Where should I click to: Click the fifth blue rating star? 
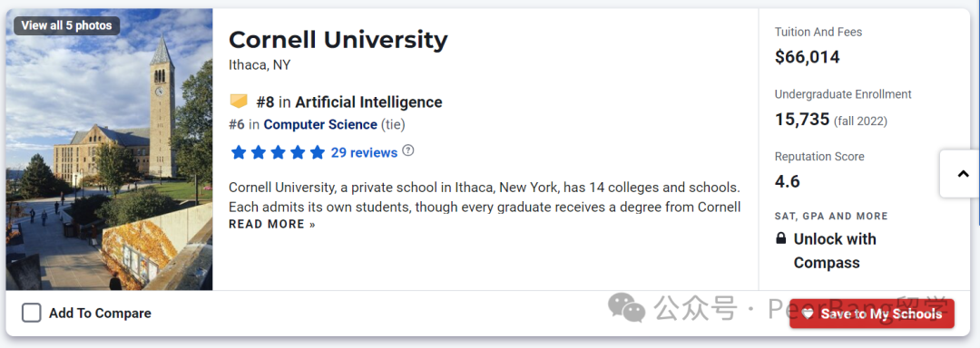[x=318, y=152]
